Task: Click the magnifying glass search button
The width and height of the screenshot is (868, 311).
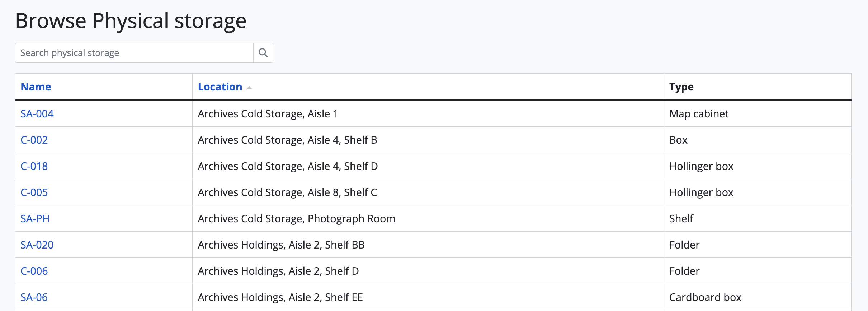Action: tap(263, 53)
